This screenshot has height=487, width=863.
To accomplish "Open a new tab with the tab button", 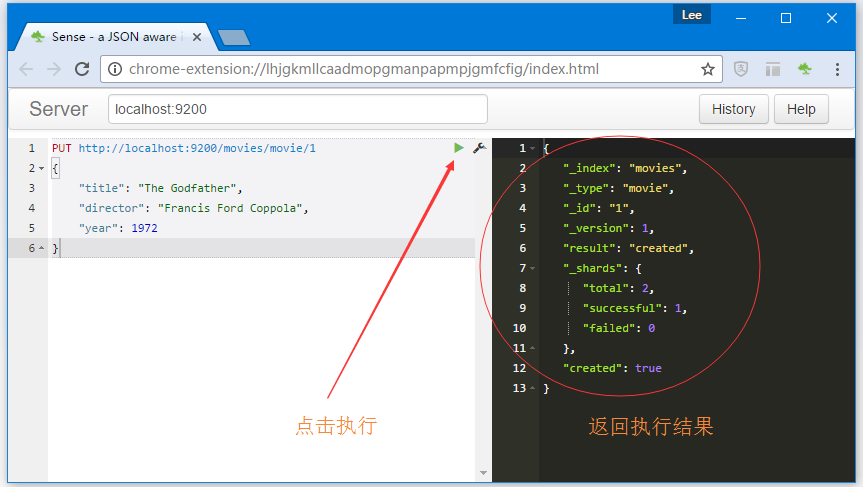I will tap(233, 38).
